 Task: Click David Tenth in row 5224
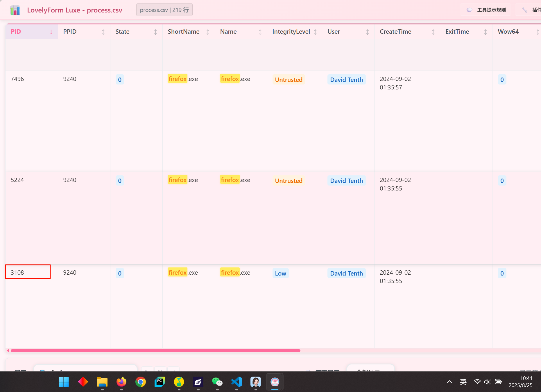click(x=346, y=181)
